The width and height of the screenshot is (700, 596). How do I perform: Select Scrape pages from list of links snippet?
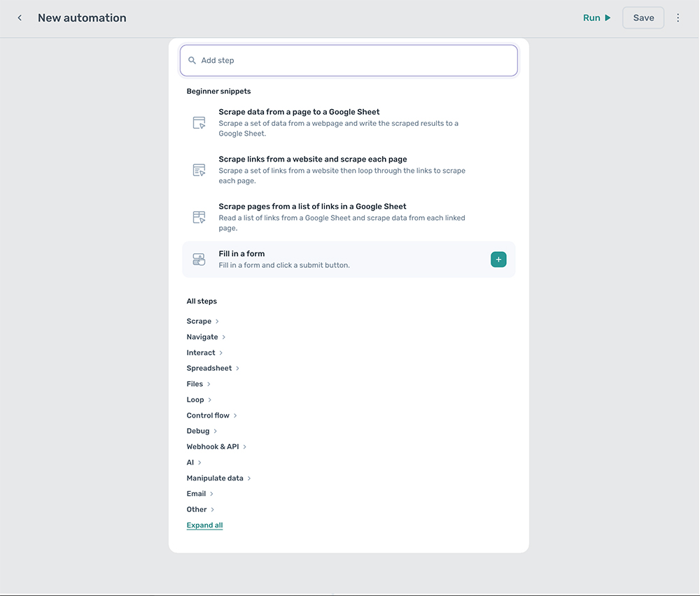coord(349,217)
